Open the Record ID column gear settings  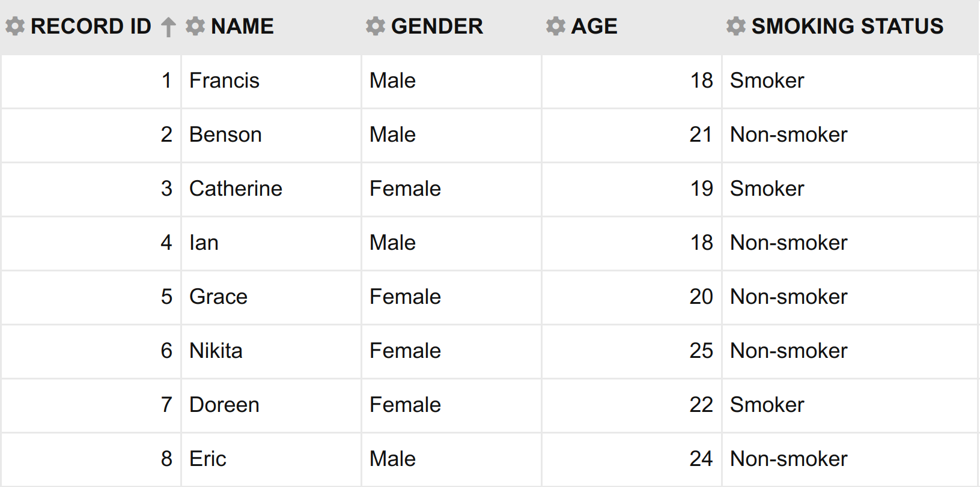click(x=15, y=26)
